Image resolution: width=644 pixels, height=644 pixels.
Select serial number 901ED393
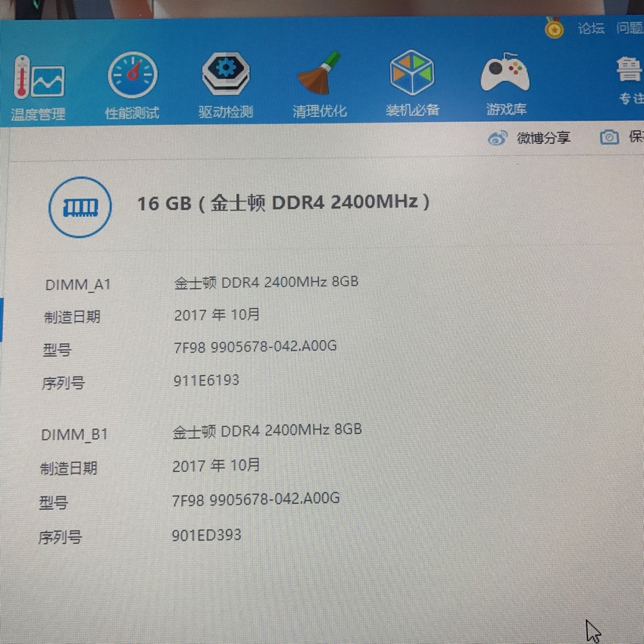pos(207,535)
